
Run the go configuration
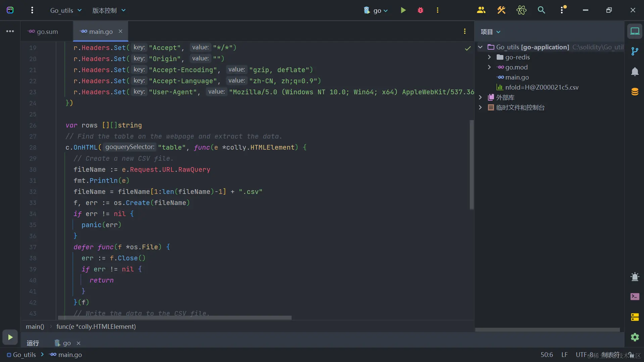pyautogui.click(x=403, y=10)
